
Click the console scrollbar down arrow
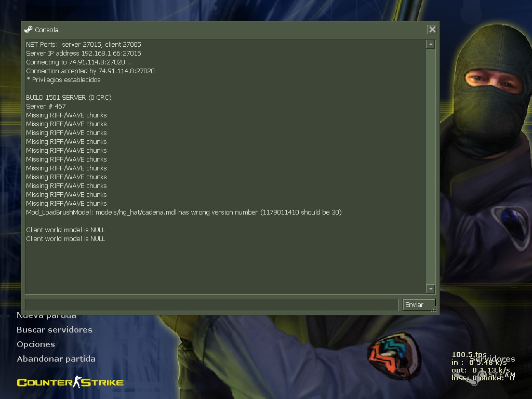pyautogui.click(x=431, y=289)
